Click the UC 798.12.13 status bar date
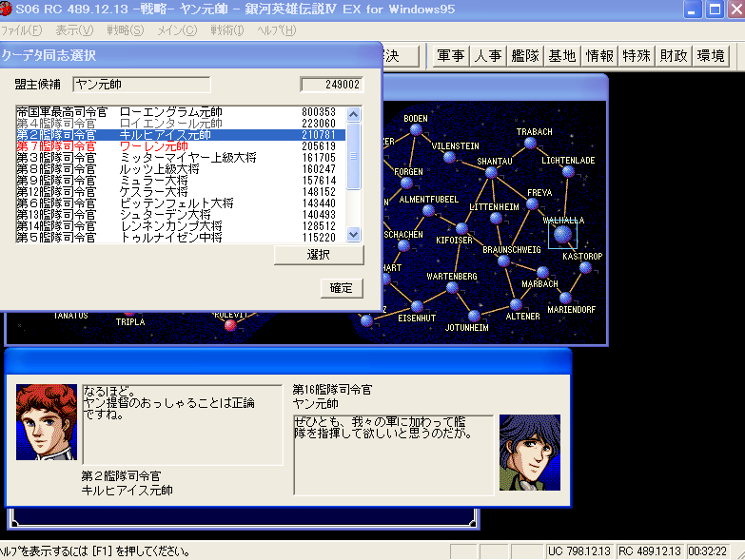 click(x=579, y=551)
